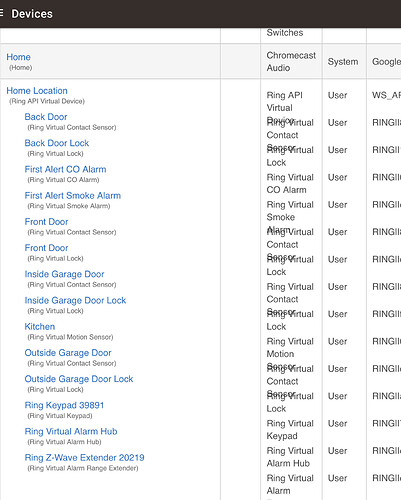Open Ring Z-Wave Extender 20219
Viewport: 401px width, 500px height.
85,458
